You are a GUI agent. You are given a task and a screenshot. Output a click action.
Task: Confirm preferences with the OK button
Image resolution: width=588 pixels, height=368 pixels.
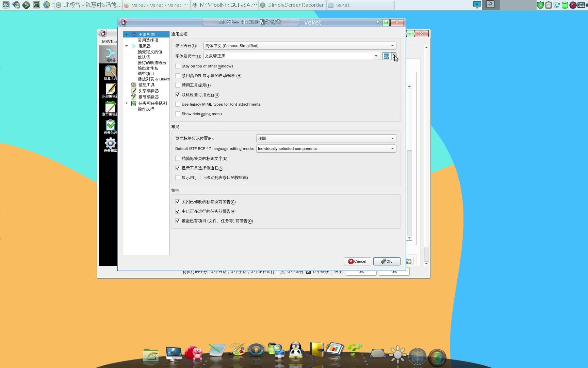point(387,261)
